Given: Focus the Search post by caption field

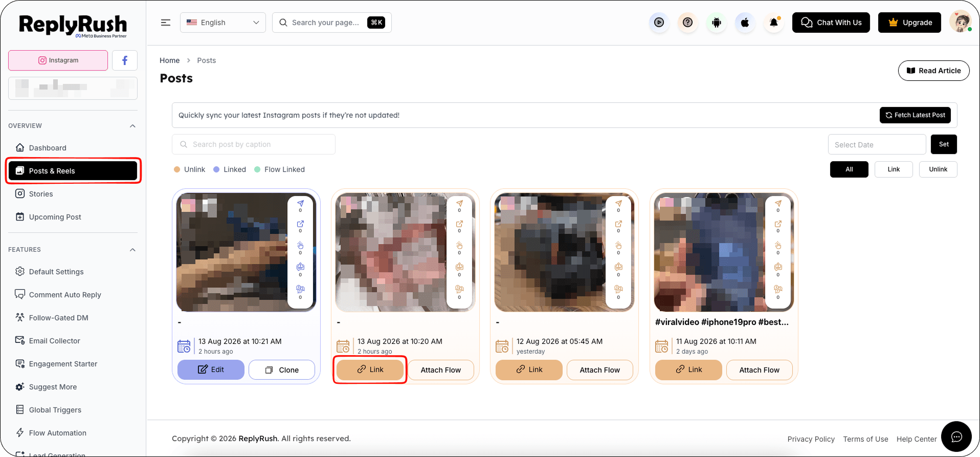Looking at the screenshot, I should pos(254,144).
